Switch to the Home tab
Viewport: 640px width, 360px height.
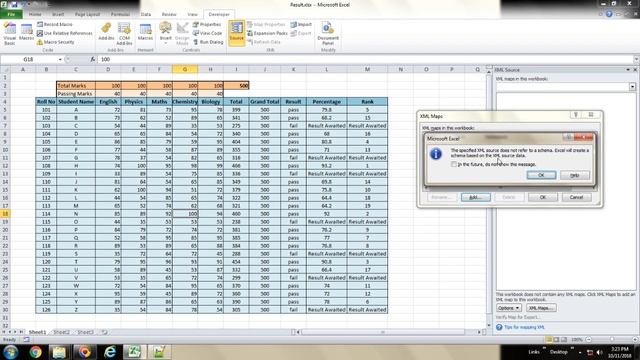click(35, 14)
